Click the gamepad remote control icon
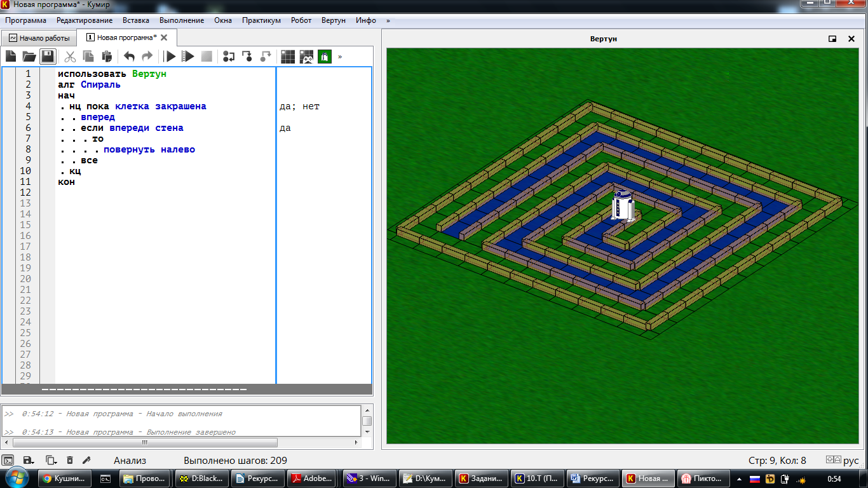This screenshot has height=488, width=868. (306, 57)
